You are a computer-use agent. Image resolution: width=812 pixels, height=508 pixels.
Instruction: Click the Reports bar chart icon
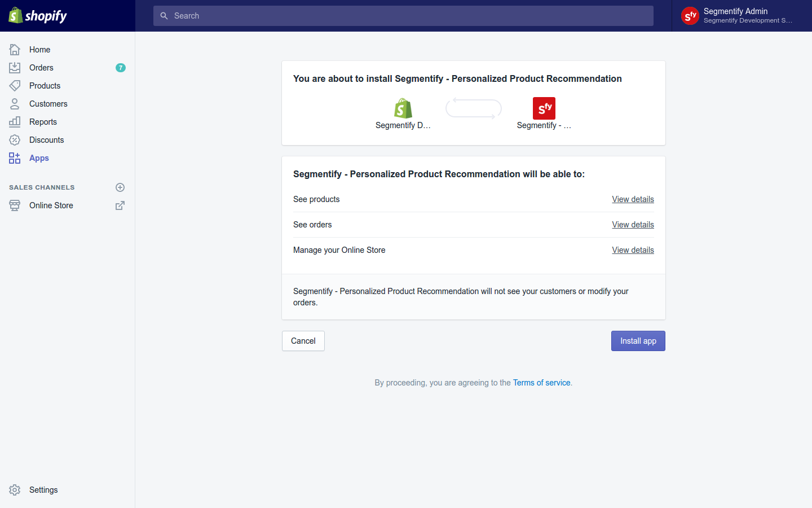[15, 122]
